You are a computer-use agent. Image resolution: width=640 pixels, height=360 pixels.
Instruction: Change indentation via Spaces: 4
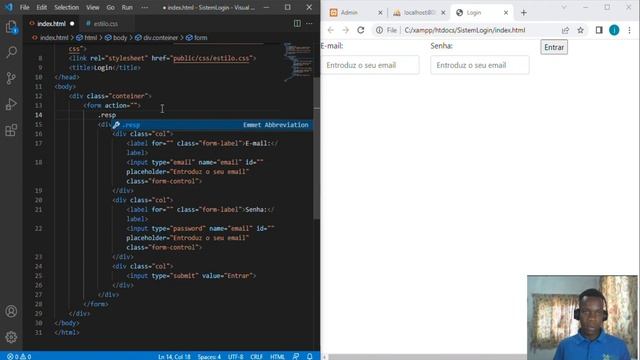click(209, 356)
